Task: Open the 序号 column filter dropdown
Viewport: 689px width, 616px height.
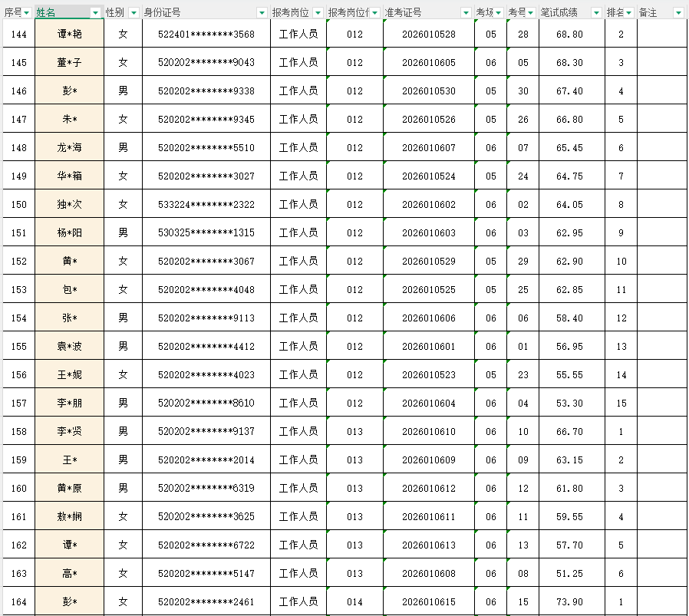Action: [x=27, y=13]
